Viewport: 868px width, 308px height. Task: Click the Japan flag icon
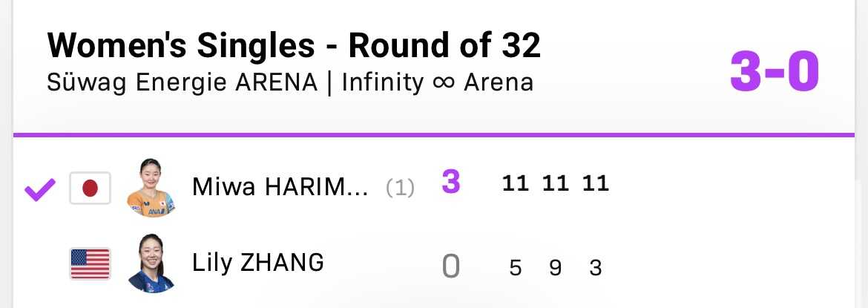tap(90, 188)
